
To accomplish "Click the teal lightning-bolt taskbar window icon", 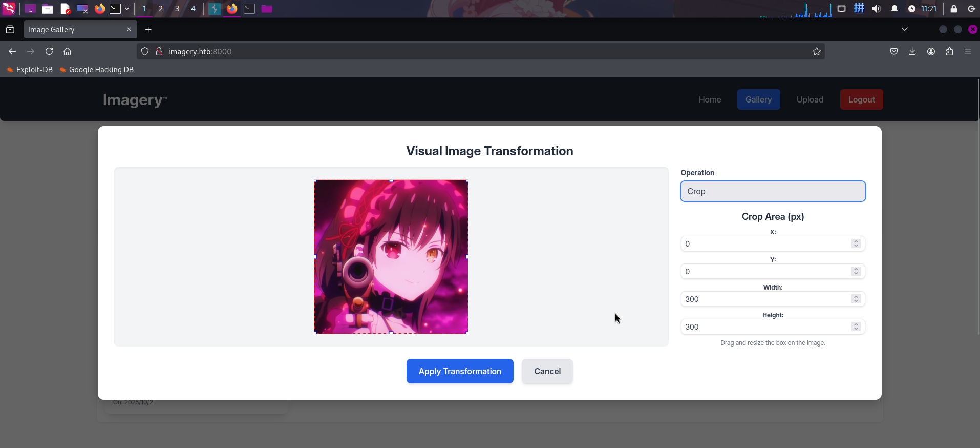I will [215, 9].
